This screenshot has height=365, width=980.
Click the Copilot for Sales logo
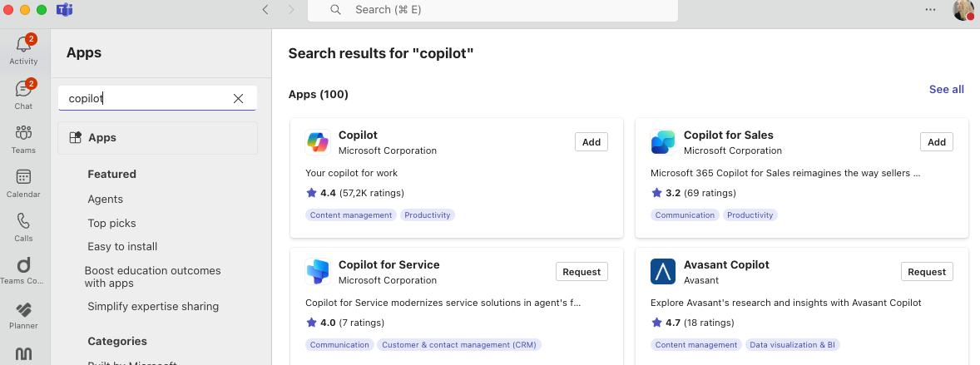(x=662, y=142)
